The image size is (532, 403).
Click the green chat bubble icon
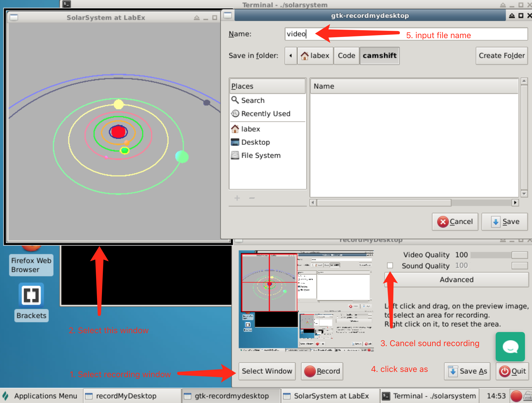[510, 346]
